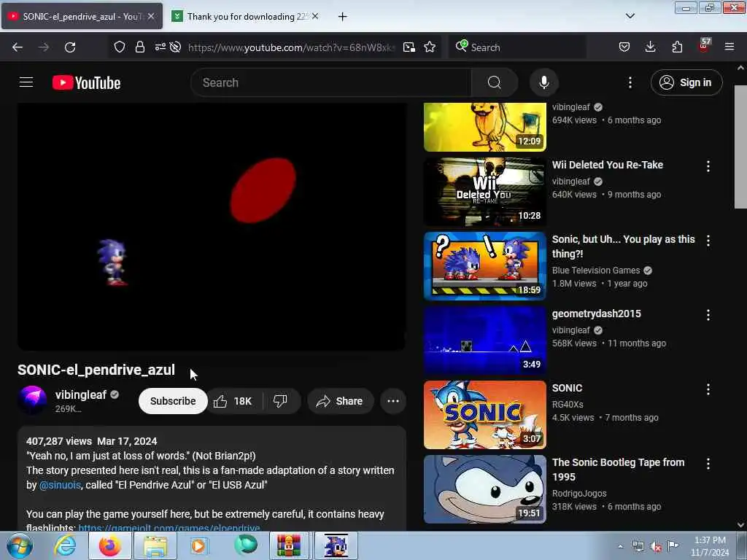
Task: Open the Firefox taskbar icon
Action: point(109,545)
